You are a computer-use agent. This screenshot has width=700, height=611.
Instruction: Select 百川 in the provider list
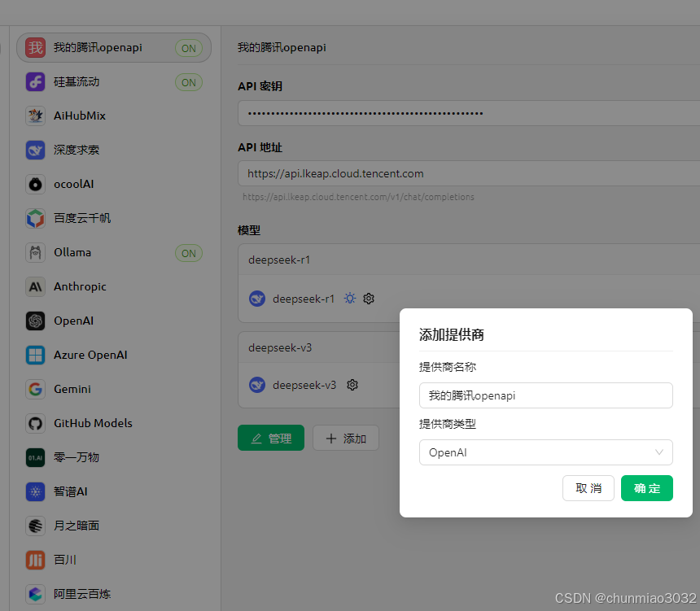pos(114,560)
